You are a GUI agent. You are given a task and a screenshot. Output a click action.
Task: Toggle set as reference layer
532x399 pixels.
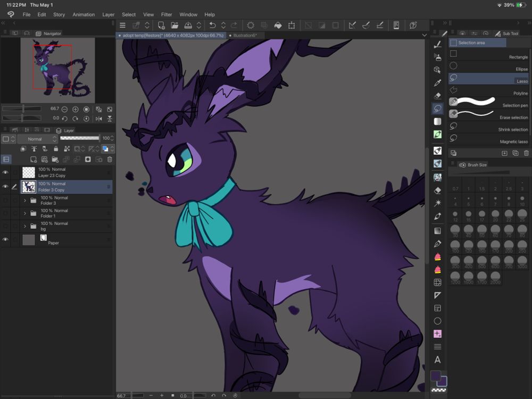coord(34,149)
